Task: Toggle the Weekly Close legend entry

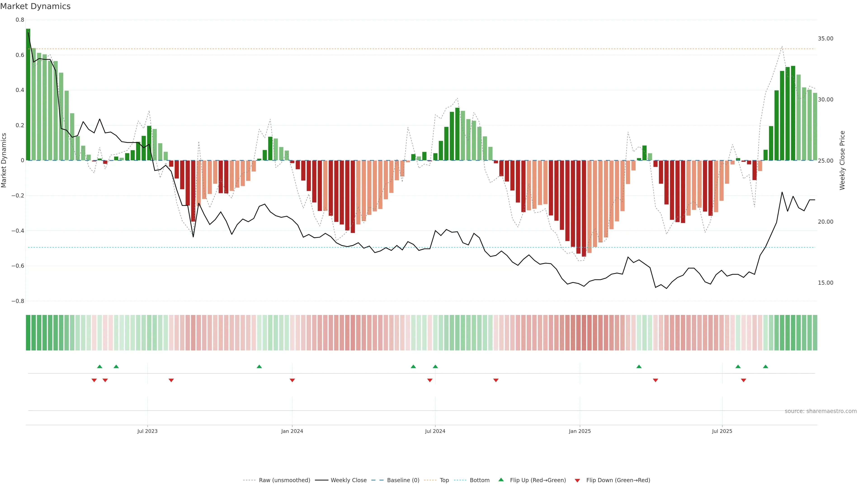Action: coord(348,480)
